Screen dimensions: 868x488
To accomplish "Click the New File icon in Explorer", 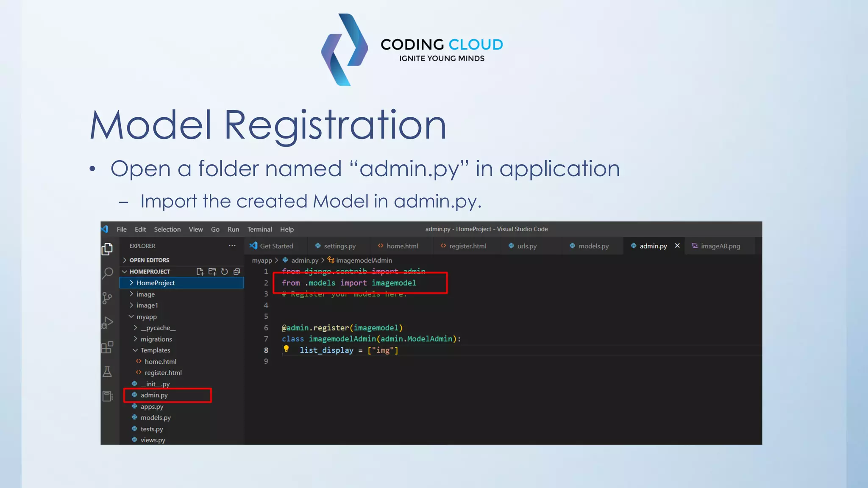I will [200, 272].
